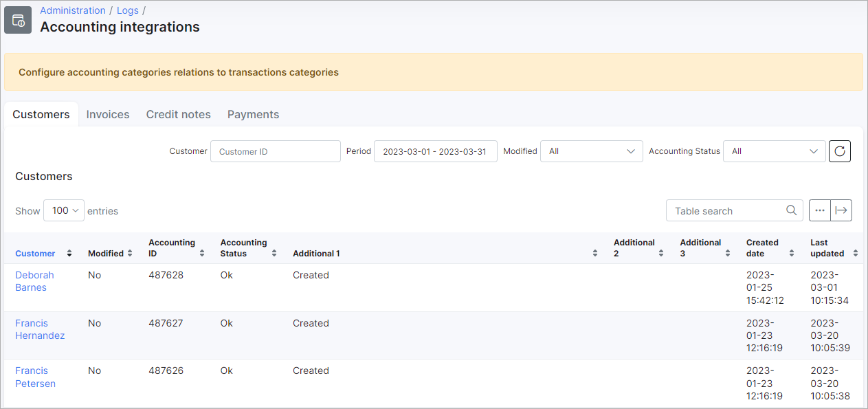Open the Modified filter dropdown

[591, 151]
